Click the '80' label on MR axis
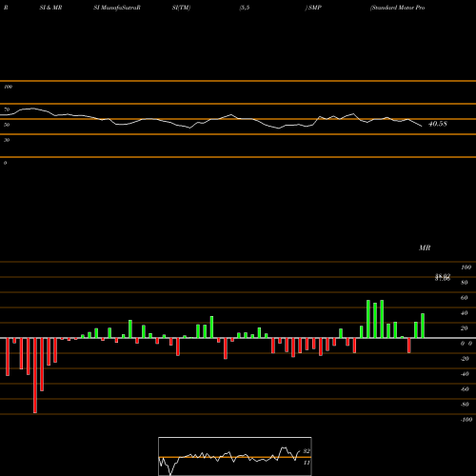The width and height of the screenshot is (476, 476). 465,283
